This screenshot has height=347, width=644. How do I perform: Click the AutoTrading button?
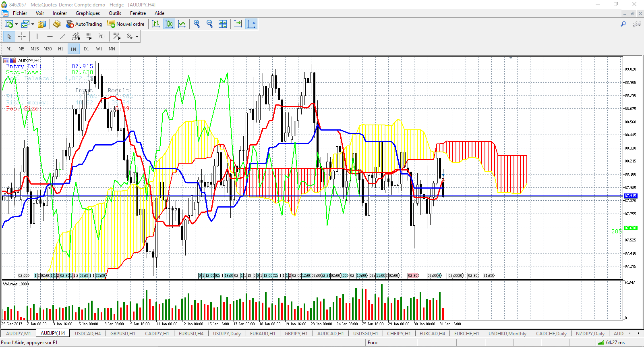click(x=84, y=24)
